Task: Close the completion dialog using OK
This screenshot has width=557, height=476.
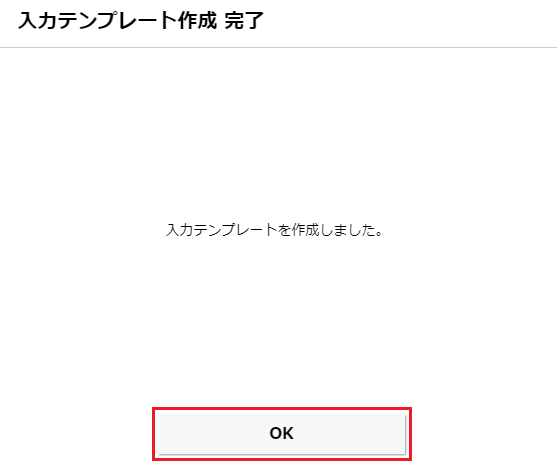Action: pos(281,433)
